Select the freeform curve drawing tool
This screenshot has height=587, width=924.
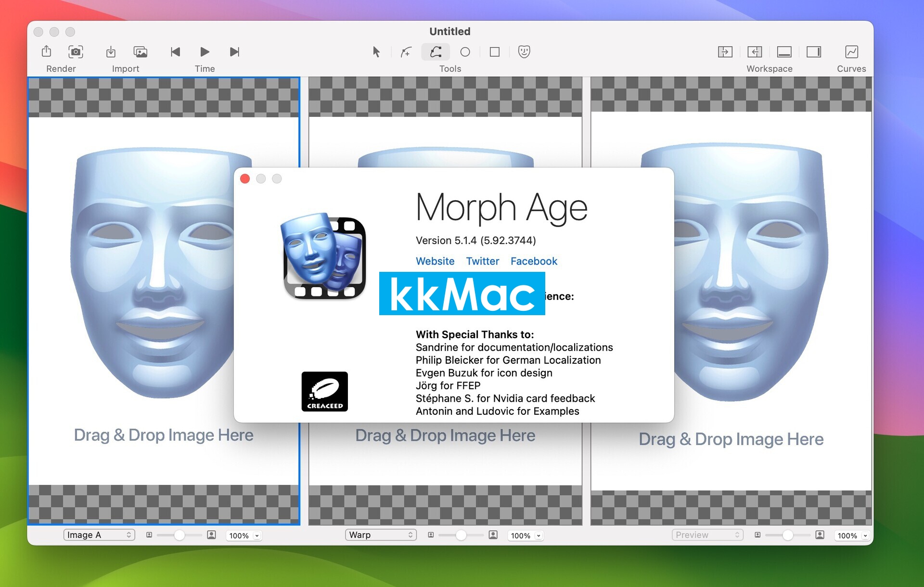tap(436, 51)
